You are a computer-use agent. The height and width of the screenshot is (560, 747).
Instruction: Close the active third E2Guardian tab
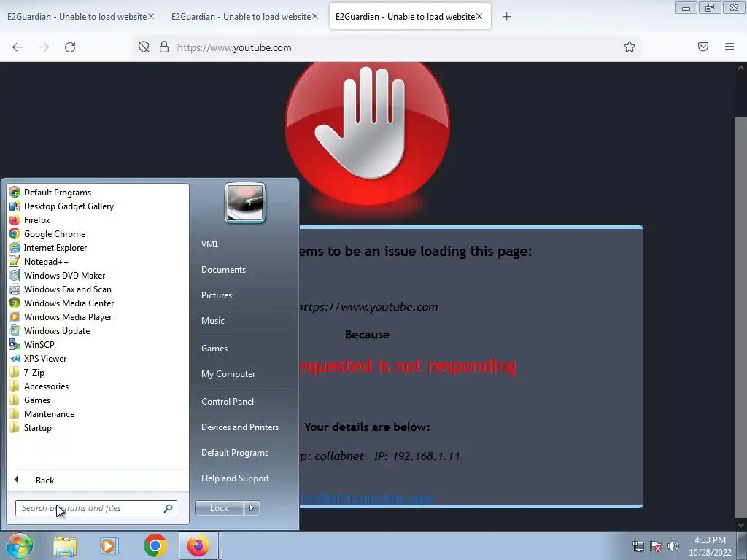(479, 16)
